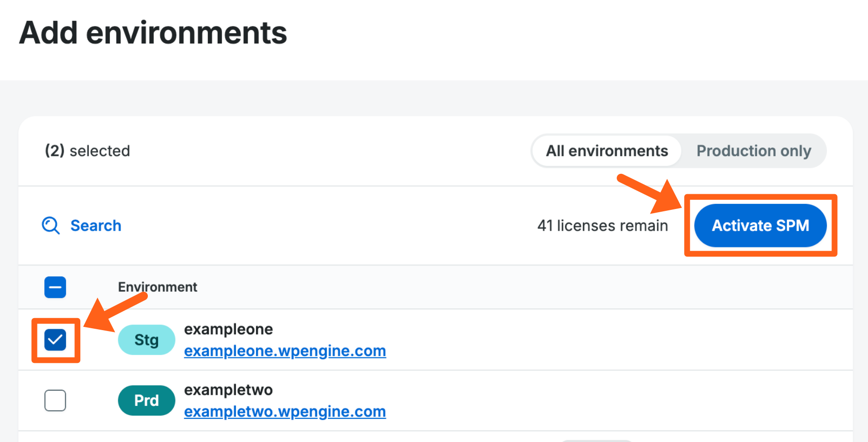Screen dimensions: 868x442
Task: Select the exampleone environment name
Action: click(228, 329)
